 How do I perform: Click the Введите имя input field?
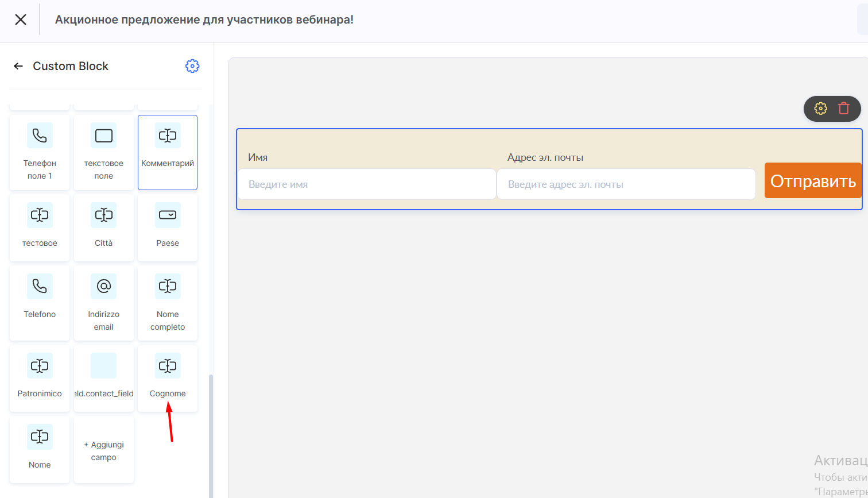click(x=367, y=184)
